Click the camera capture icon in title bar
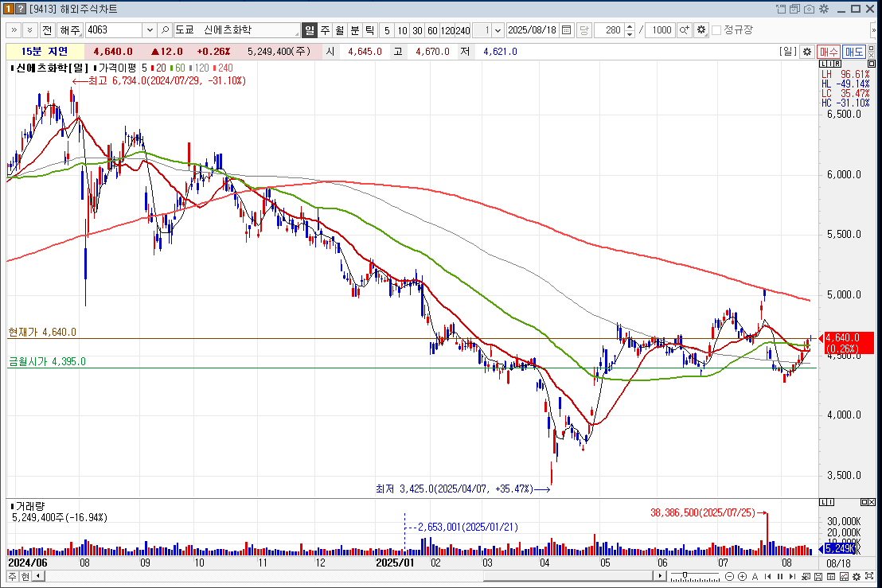The width and height of the screenshot is (882, 588). [810, 9]
